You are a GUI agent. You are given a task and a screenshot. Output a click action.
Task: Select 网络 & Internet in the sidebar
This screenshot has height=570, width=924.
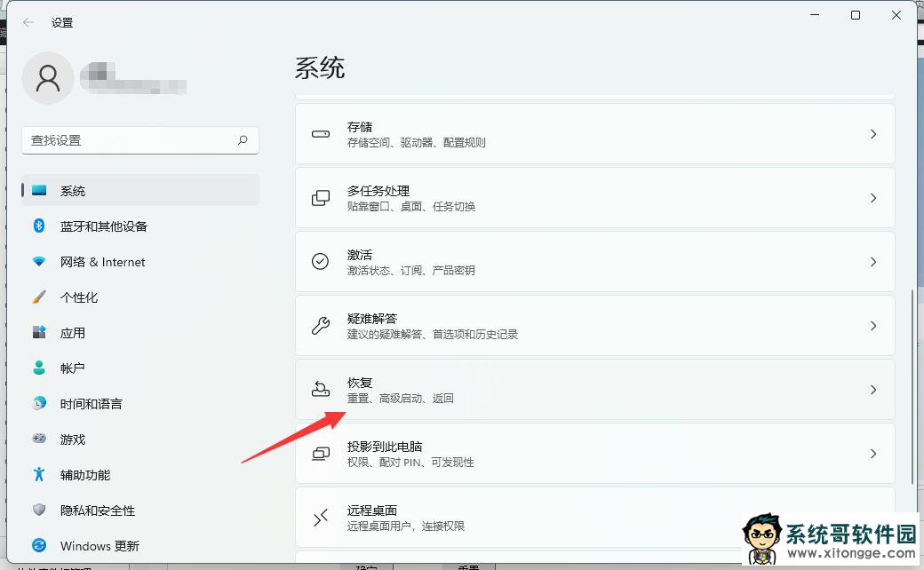[x=140, y=261]
